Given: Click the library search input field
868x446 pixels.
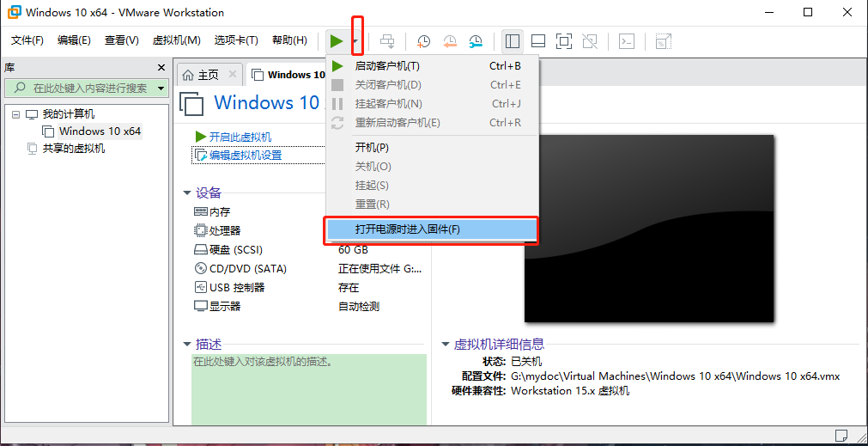Looking at the screenshot, I should tap(82, 89).
